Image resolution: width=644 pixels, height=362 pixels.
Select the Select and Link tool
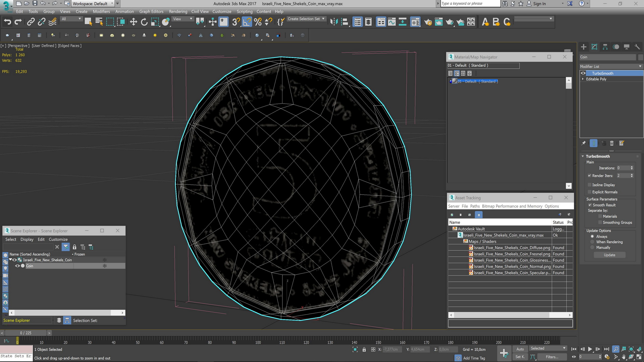(x=31, y=22)
